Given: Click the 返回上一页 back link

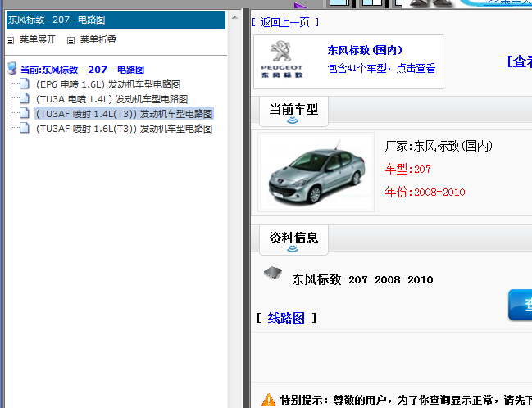Looking at the screenshot, I should pos(284,22).
